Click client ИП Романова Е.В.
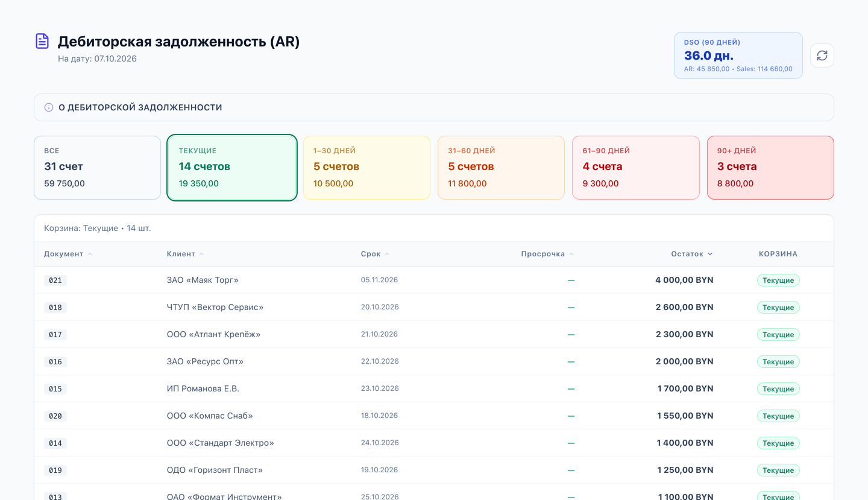Image resolution: width=868 pixels, height=500 pixels. [203, 388]
